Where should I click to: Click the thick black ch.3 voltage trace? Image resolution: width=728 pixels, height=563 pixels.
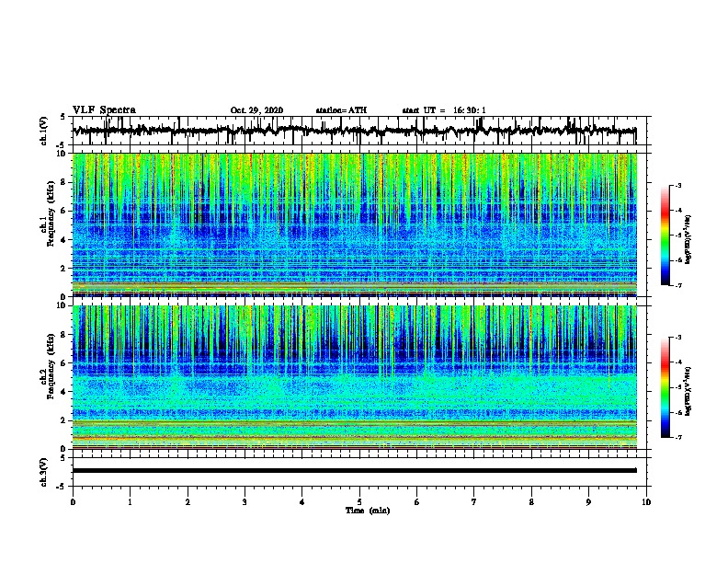(x=355, y=471)
